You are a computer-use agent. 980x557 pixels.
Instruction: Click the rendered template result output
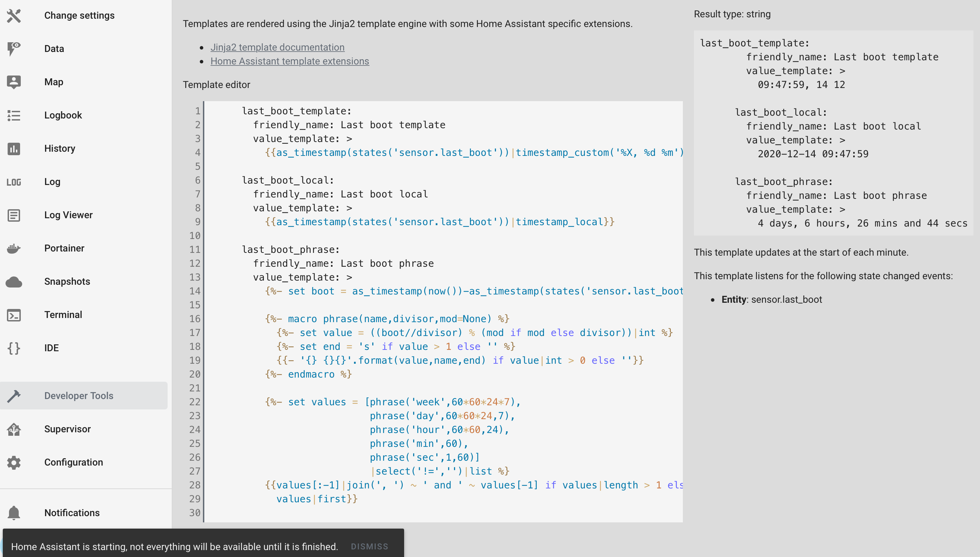[833, 133]
